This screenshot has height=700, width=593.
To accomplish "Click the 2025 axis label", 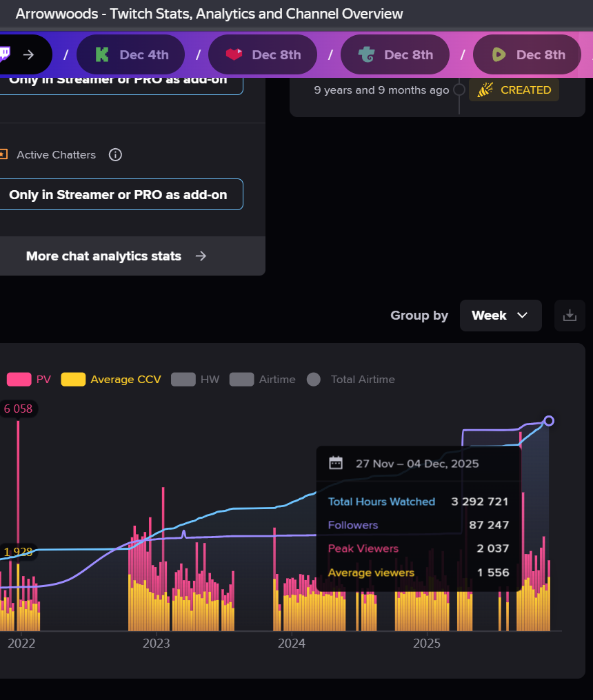I will point(427,644).
